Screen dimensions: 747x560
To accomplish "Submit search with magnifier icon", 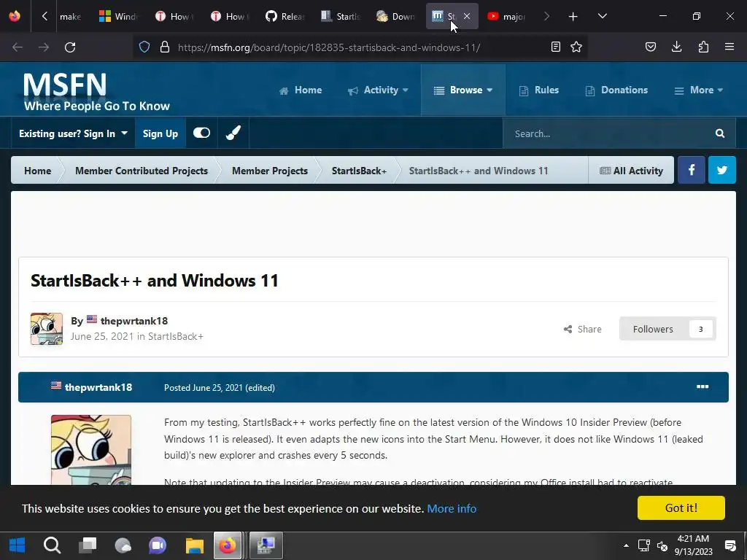I will (720, 133).
